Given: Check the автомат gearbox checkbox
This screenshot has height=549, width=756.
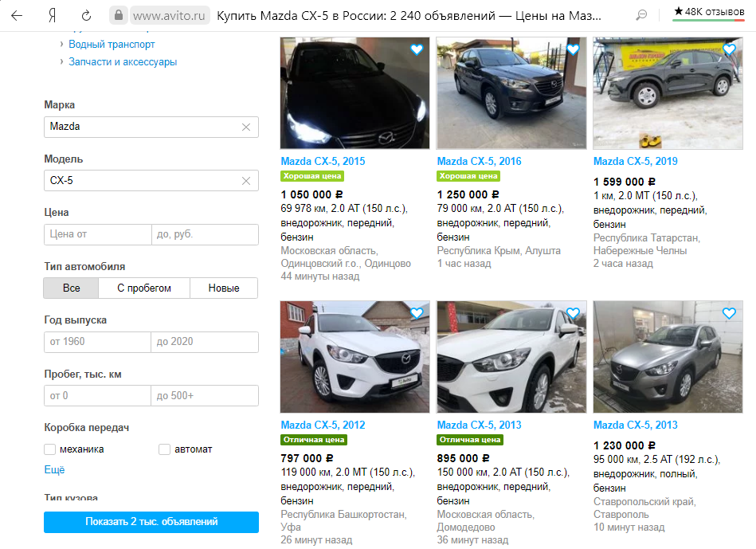Looking at the screenshot, I should [164, 449].
